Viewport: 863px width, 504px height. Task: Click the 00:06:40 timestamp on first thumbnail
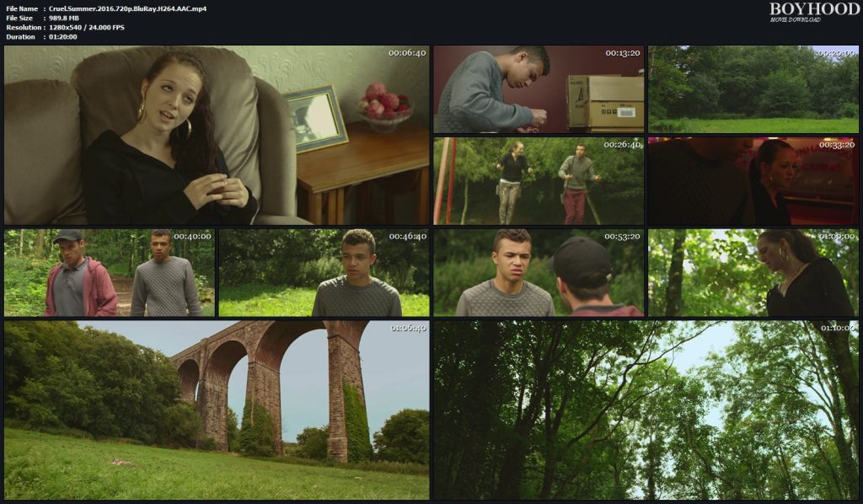point(407,53)
